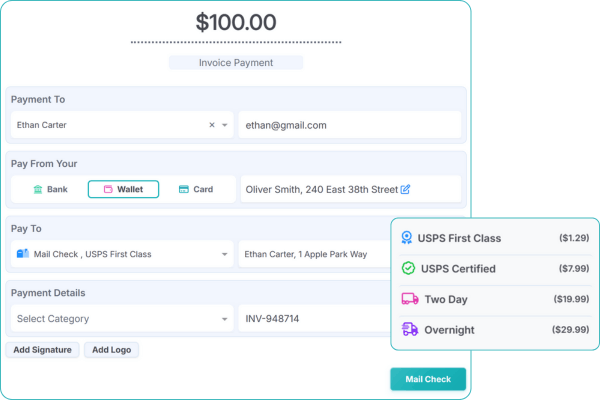Click the Overnight fast-truck icon
The image size is (600, 400).
(x=408, y=329)
